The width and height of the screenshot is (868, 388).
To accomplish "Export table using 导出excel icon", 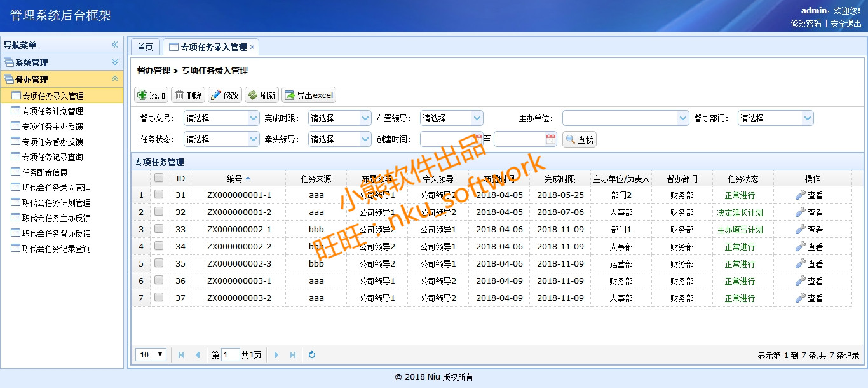I will [290, 95].
